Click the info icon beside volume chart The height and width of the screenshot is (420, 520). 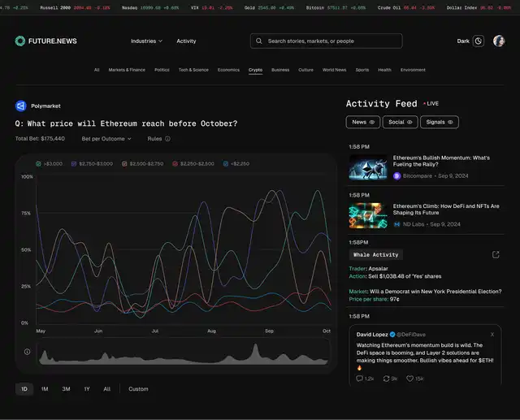(x=27, y=352)
